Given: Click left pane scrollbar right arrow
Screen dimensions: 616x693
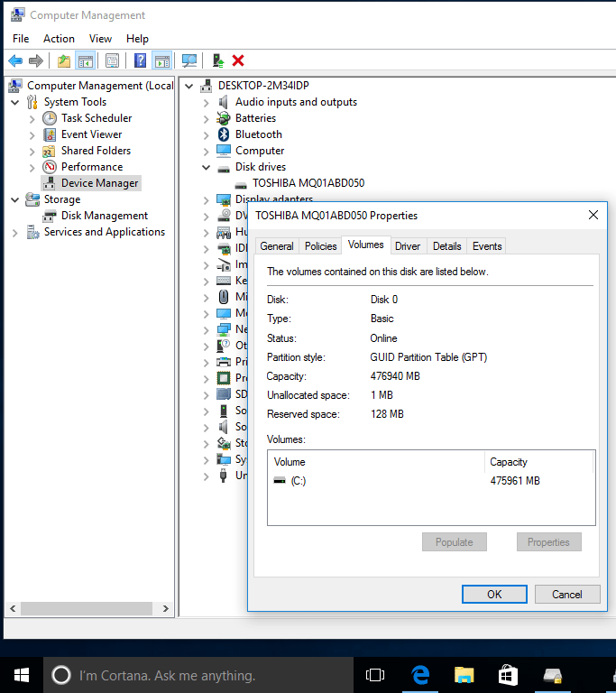Looking at the screenshot, I should (166, 608).
